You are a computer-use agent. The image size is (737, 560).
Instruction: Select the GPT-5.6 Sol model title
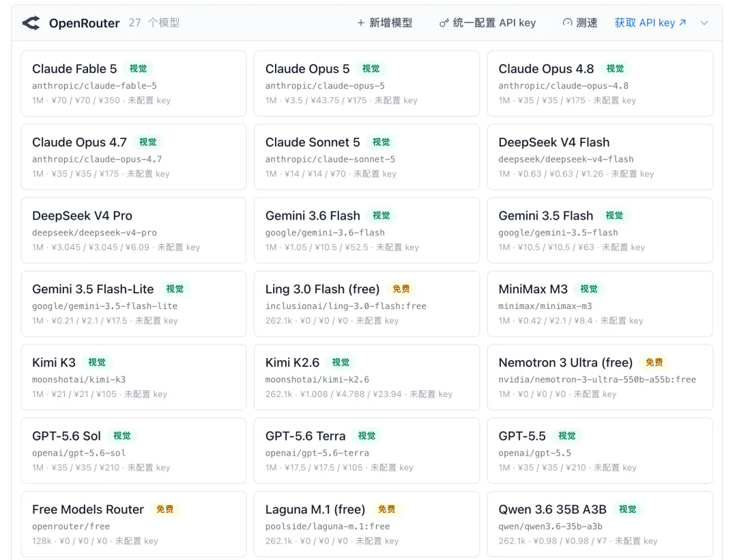[66, 436]
